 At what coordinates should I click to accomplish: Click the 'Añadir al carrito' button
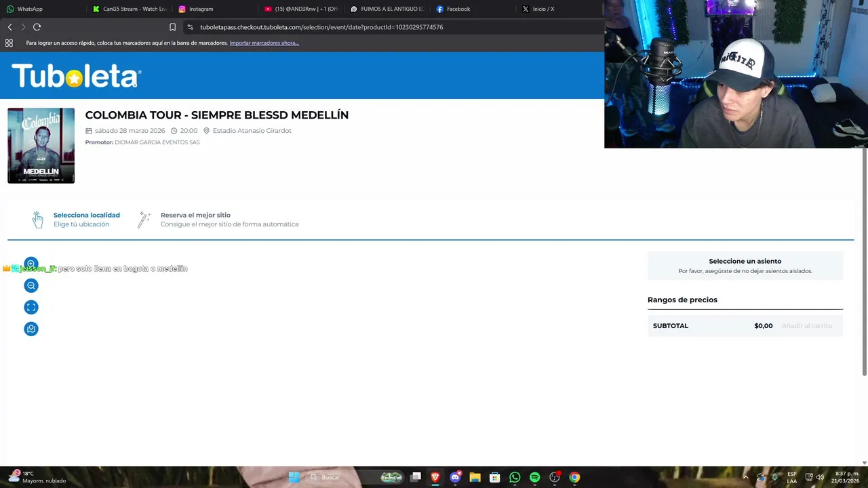[806, 326]
